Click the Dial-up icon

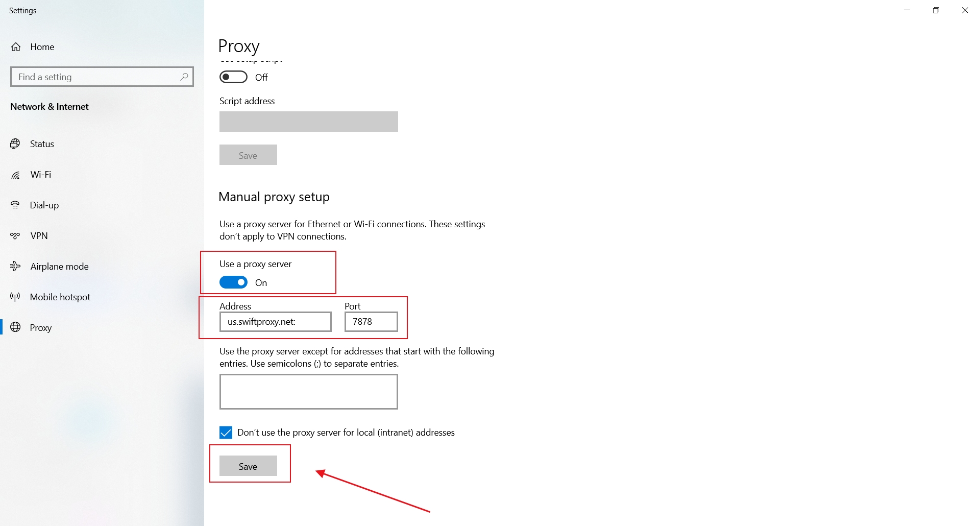(15, 205)
